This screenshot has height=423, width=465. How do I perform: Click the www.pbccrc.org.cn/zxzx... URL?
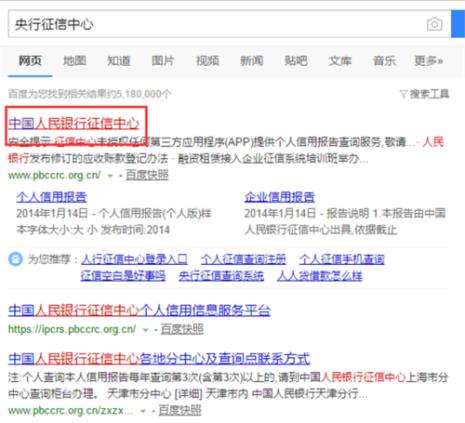(71, 410)
